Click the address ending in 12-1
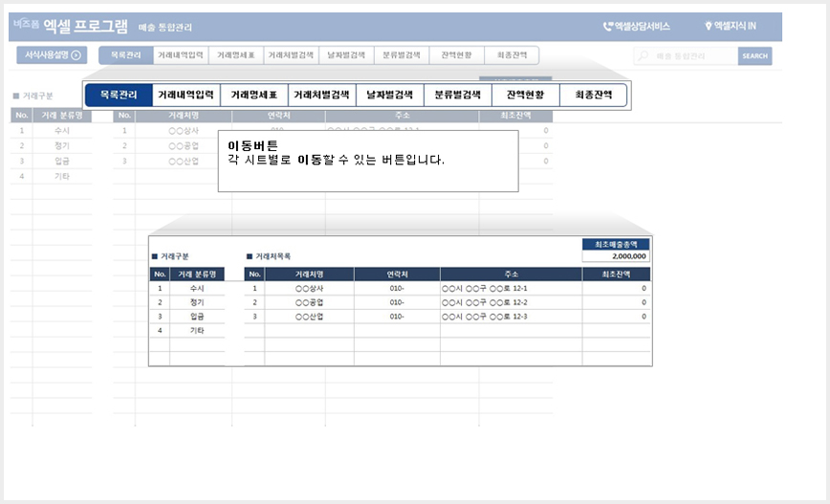This screenshot has width=830, height=504. [485, 289]
